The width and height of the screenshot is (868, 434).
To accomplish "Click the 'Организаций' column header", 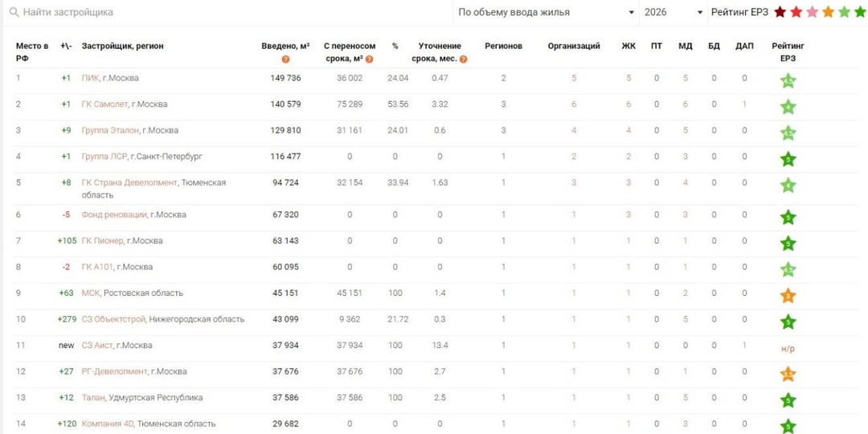I will (x=574, y=46).
